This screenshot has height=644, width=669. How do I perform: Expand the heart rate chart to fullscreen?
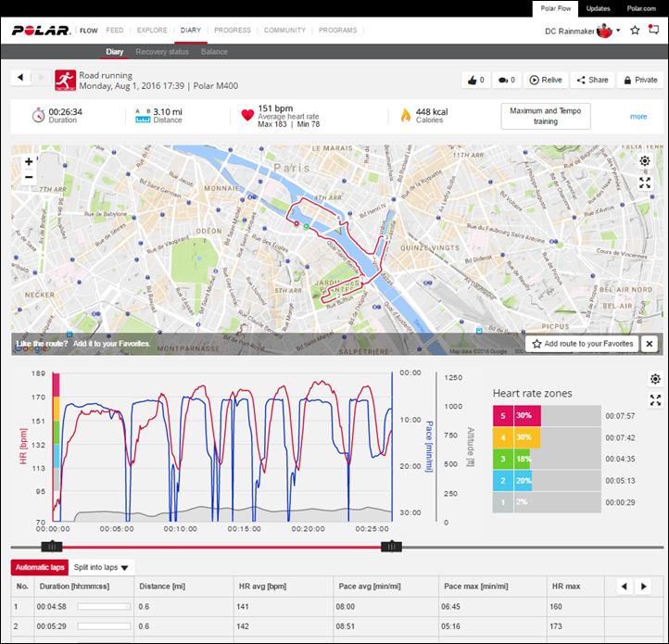point(655,400)
